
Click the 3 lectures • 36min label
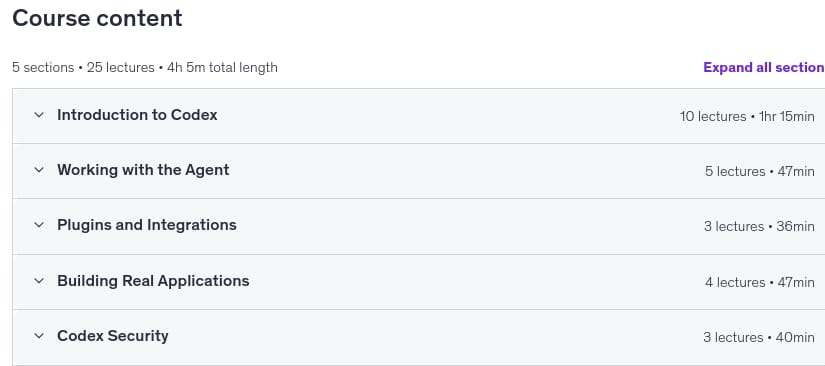point(759,227)
